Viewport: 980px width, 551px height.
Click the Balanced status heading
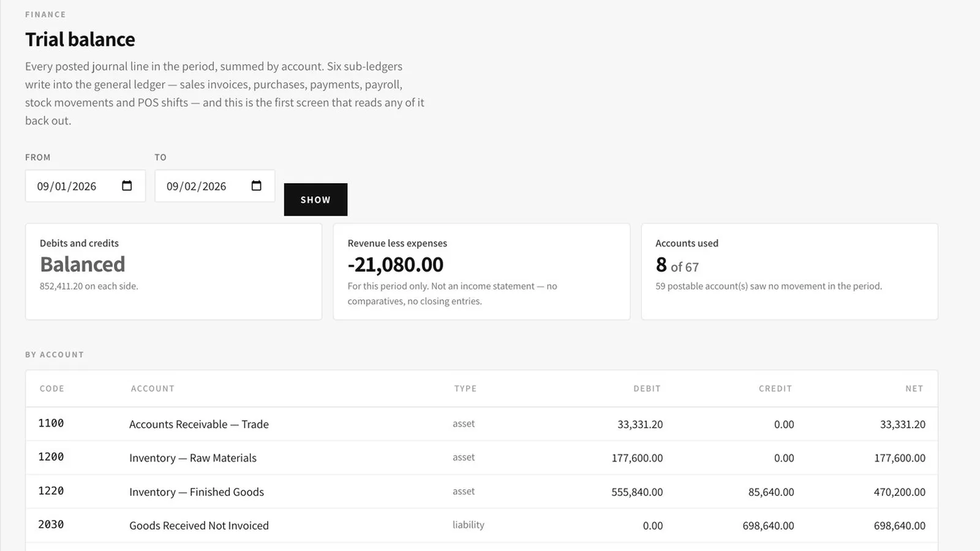pyautogui.click(x=83, y=264)
